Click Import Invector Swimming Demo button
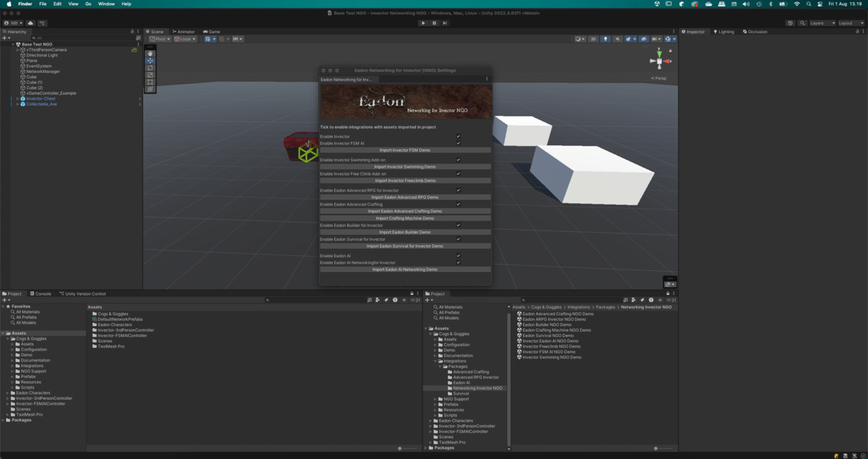Image resolution: width=868 pixels, height=459 pixels. point(405,166)
